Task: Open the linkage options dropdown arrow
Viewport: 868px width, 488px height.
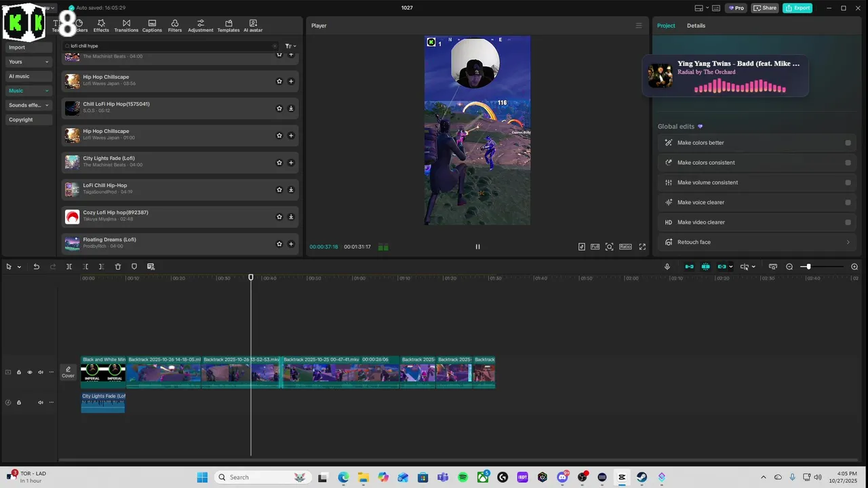Action: coord(730,267)
